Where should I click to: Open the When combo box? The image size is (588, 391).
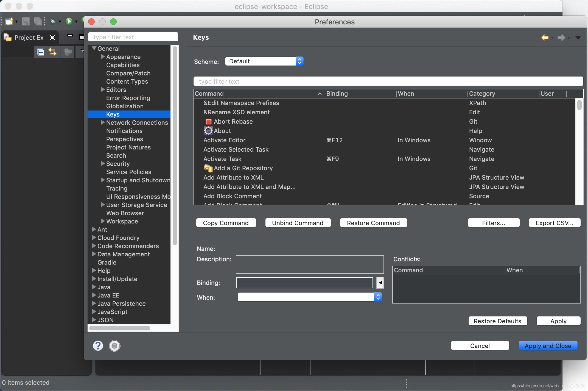coord(310,297)
